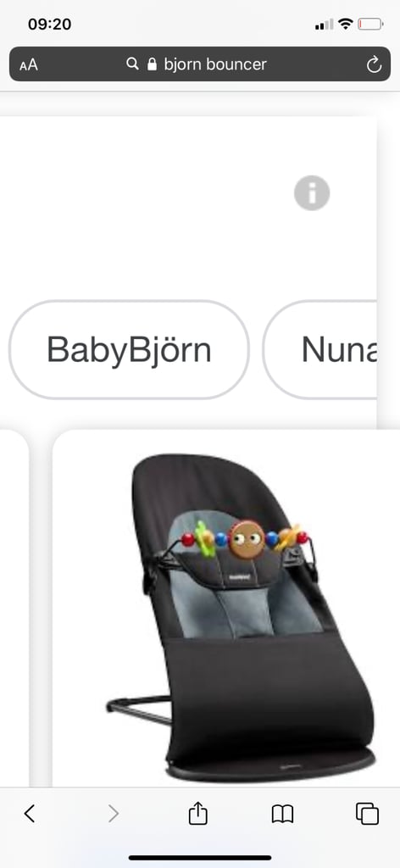This screenshot has width=400, height=868.
Task: Open the gray info icon
Action: point(312,193)
